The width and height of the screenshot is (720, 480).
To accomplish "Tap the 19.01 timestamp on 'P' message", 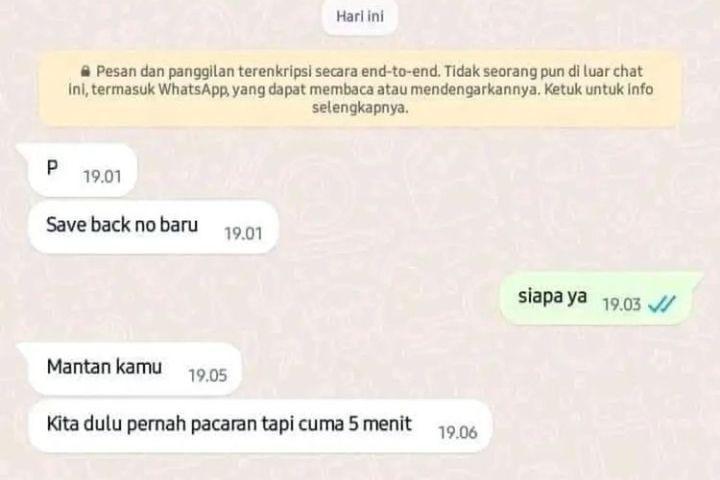I will pos(102,177).
